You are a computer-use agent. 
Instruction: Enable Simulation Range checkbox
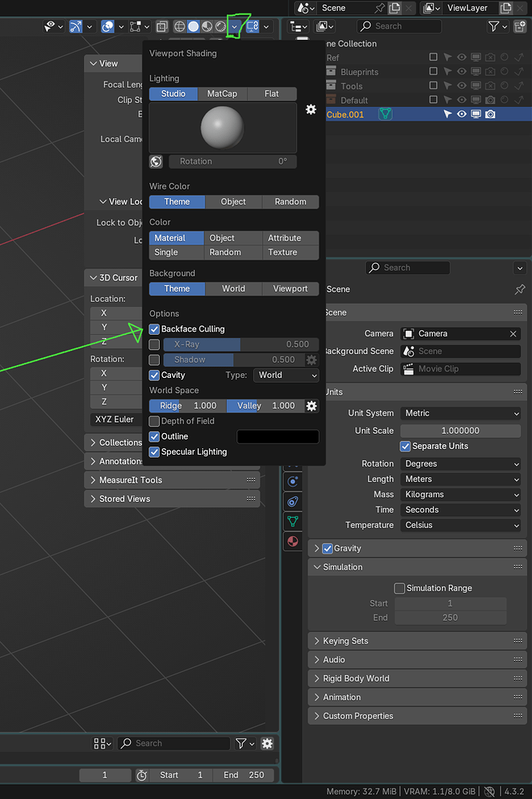399,588
